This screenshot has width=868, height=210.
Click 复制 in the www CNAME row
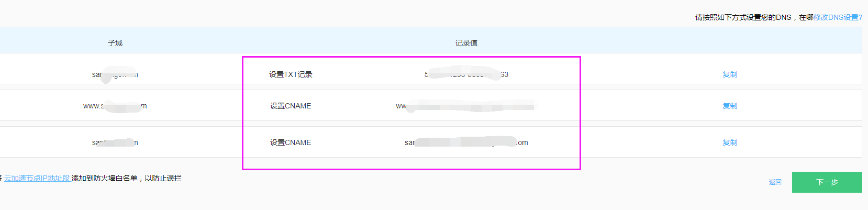(x=730, y=106)
